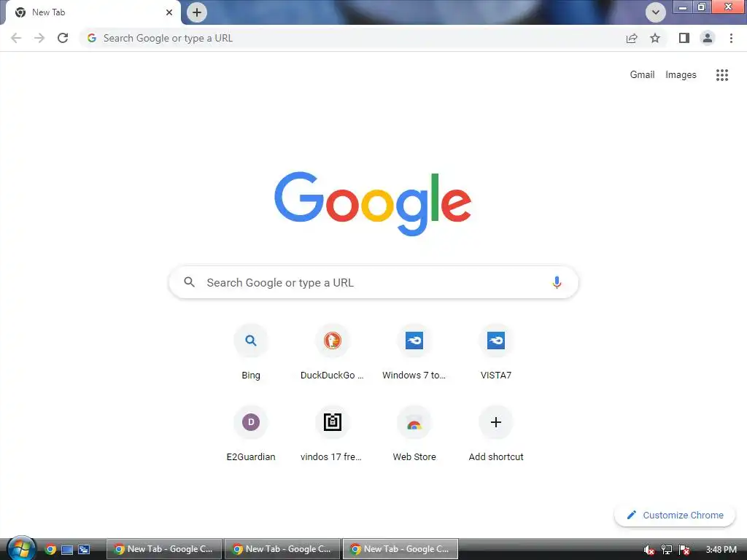Click the Customize Chrome button
The height and width of the screenshot is (560, 747).
(x=675, y=516)
